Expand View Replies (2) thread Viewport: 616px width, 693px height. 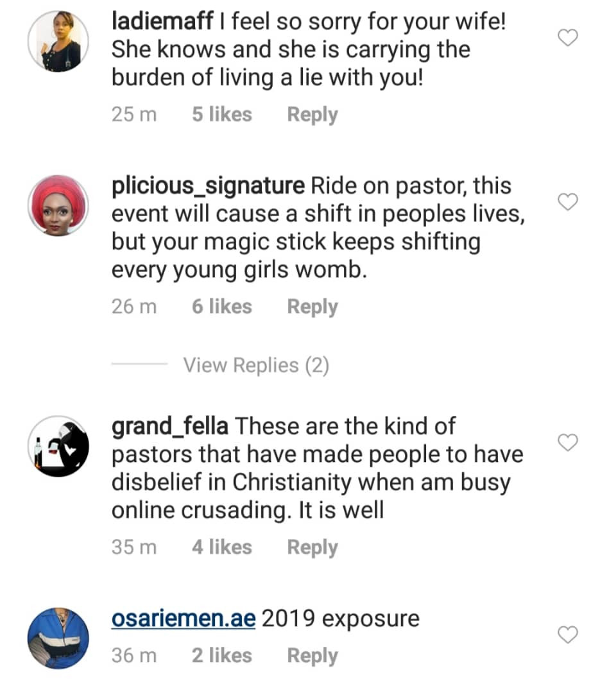click(x=255, y=365)
